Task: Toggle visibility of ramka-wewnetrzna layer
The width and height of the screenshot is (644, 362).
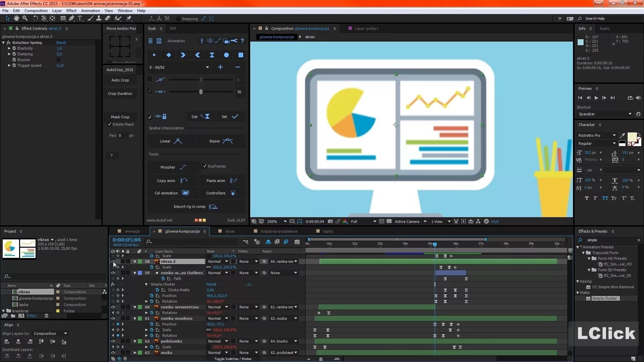Action: point(113,307)
